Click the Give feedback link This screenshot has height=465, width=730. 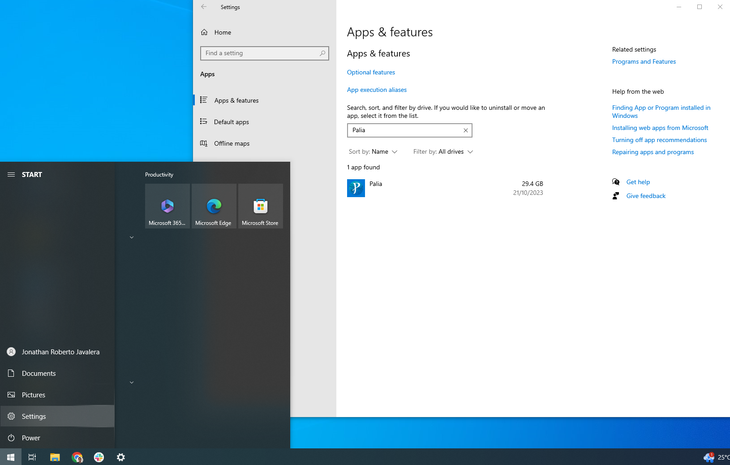pyautogui.click(x=646, y=196)
